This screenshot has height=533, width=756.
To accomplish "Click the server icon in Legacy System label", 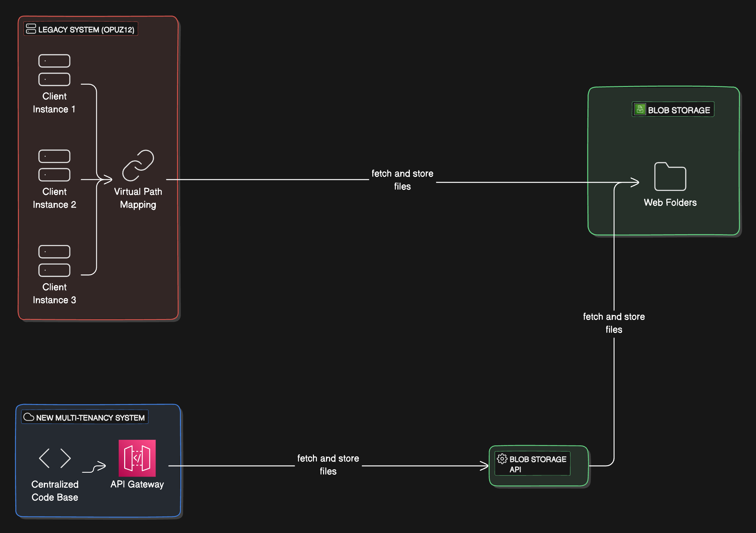I will point(31,29).
